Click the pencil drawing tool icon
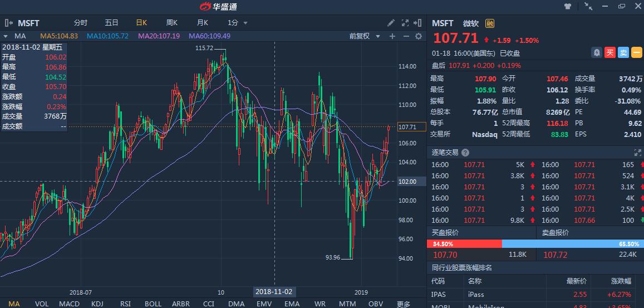The height and width of the screenshot is (308, 644). click(391, 23)
